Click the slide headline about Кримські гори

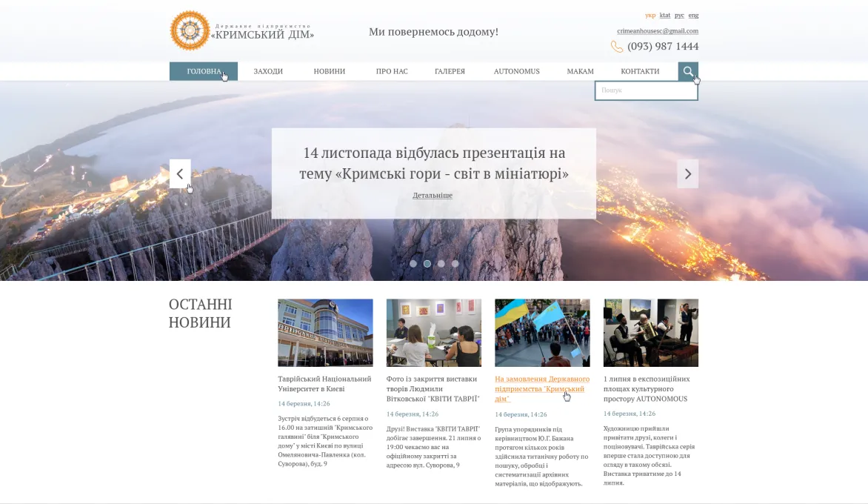[x=434, y=163]
